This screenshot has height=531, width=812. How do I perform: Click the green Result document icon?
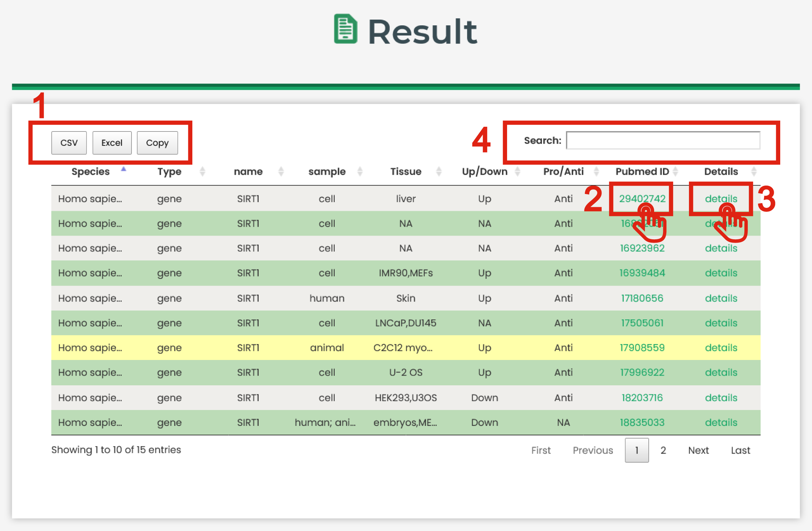(345, 29)
